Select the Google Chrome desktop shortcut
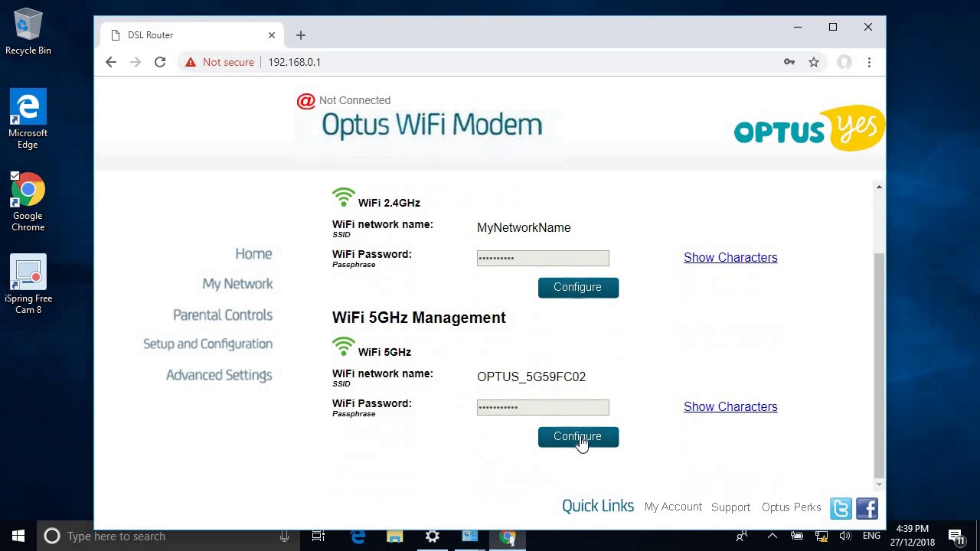The width and height of the screenshot is (980, 551). tap(28, 202)
